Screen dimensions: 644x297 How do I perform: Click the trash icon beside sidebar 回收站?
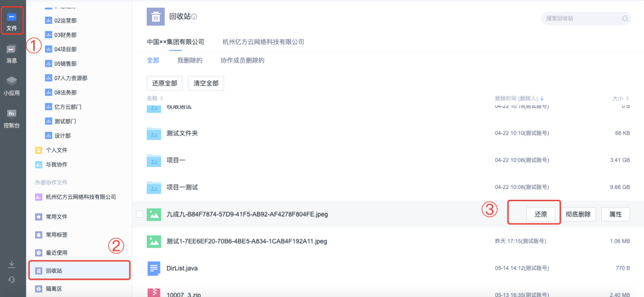[39, 271]
